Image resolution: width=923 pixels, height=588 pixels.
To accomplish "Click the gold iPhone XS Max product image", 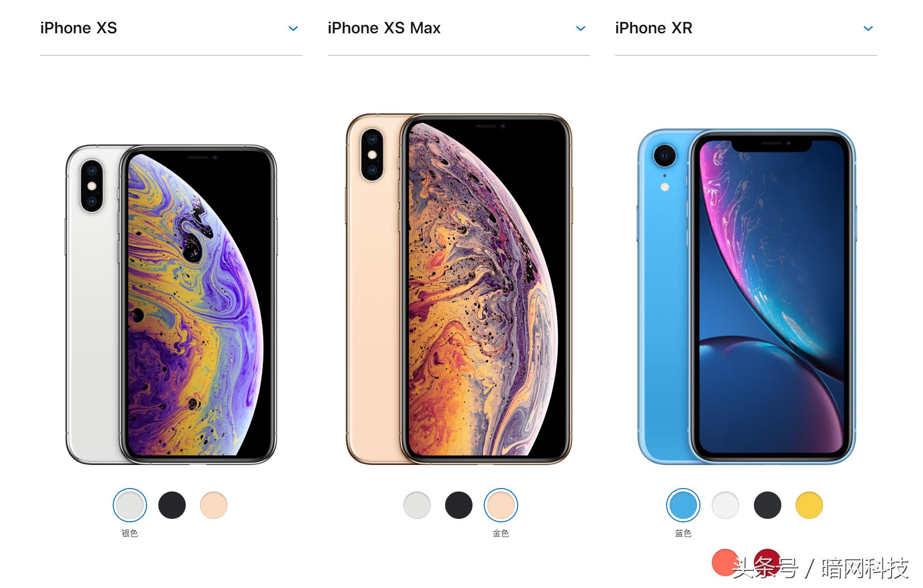I will [x=459, y=289].
